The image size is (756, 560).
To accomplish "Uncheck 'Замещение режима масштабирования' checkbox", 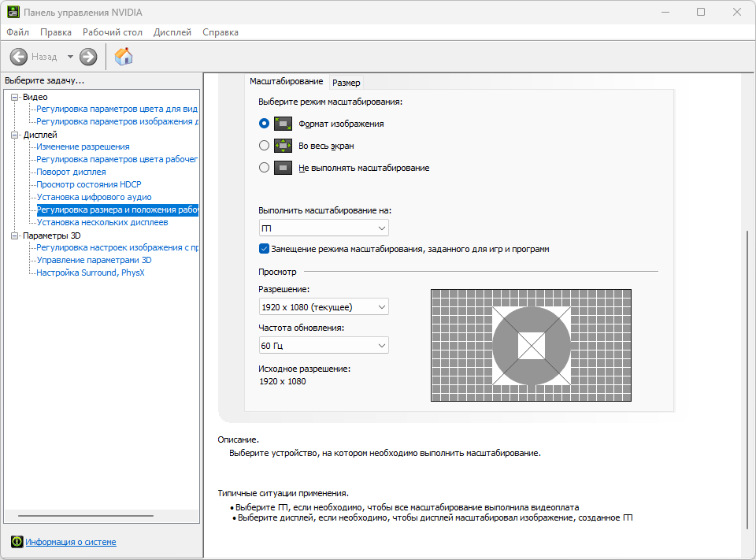I will [x=265, y=249].
